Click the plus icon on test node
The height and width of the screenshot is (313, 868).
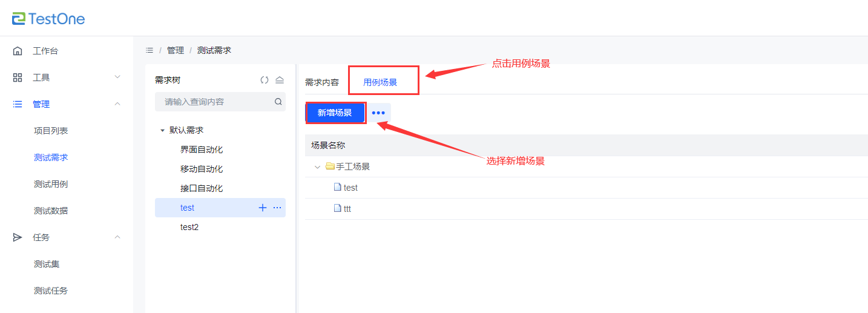coord(263,208)
